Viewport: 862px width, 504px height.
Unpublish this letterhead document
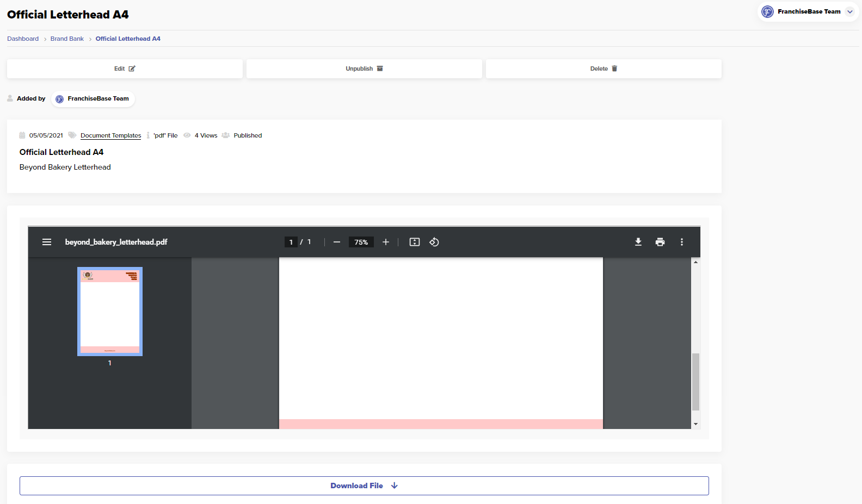pyautogui.click(x=364, y=69)
